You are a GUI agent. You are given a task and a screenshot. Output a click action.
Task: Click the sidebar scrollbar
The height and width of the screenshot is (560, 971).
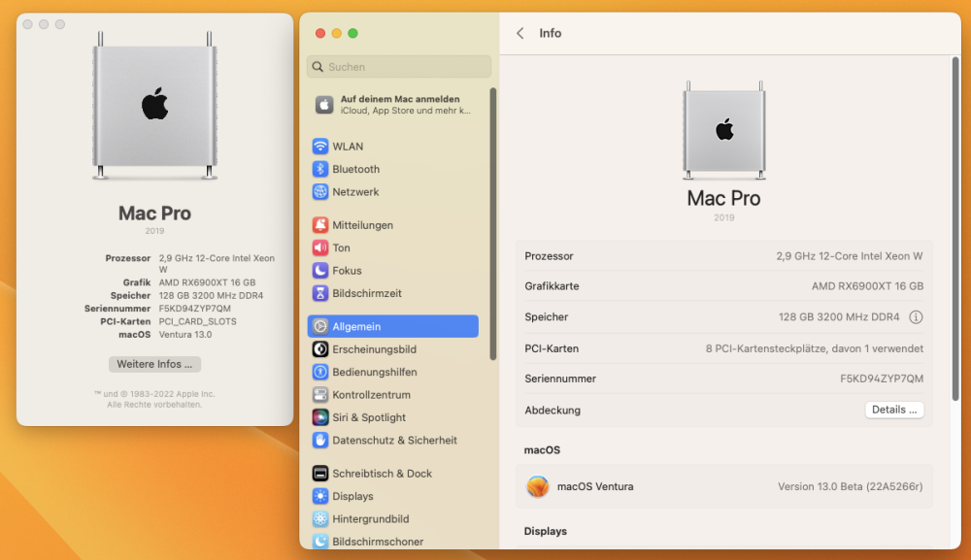(x=493, y=224)
